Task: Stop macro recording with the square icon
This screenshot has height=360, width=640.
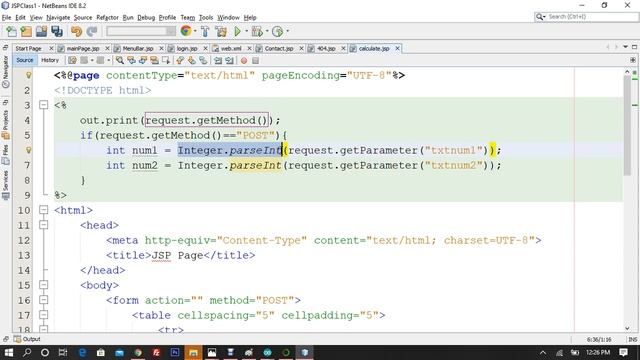Action: pos(256,60)
